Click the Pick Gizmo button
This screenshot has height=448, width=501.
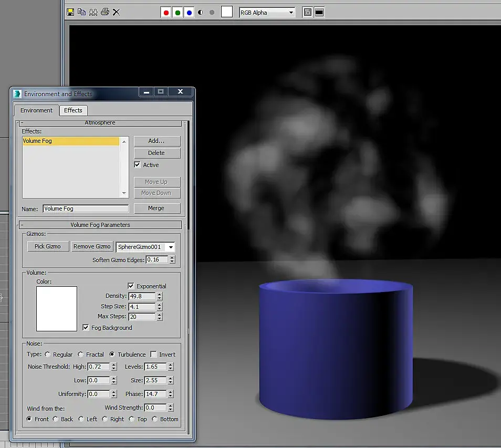coord(48,246)
